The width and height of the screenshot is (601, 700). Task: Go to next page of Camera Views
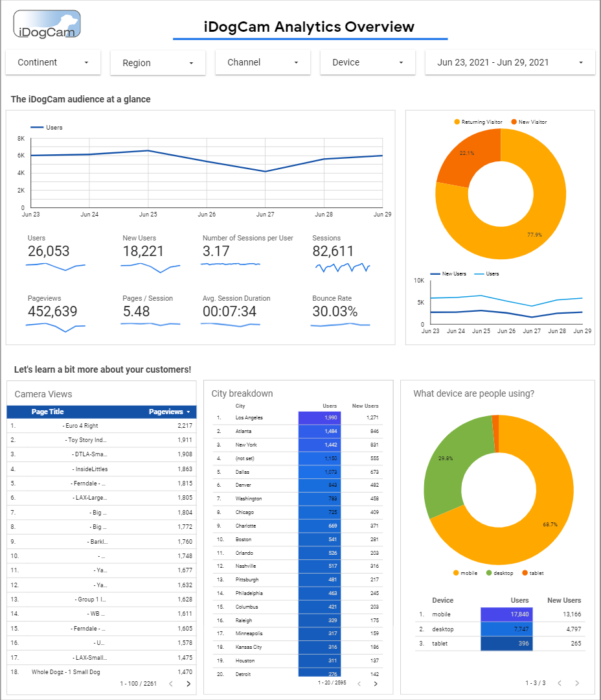coord(188,684)
